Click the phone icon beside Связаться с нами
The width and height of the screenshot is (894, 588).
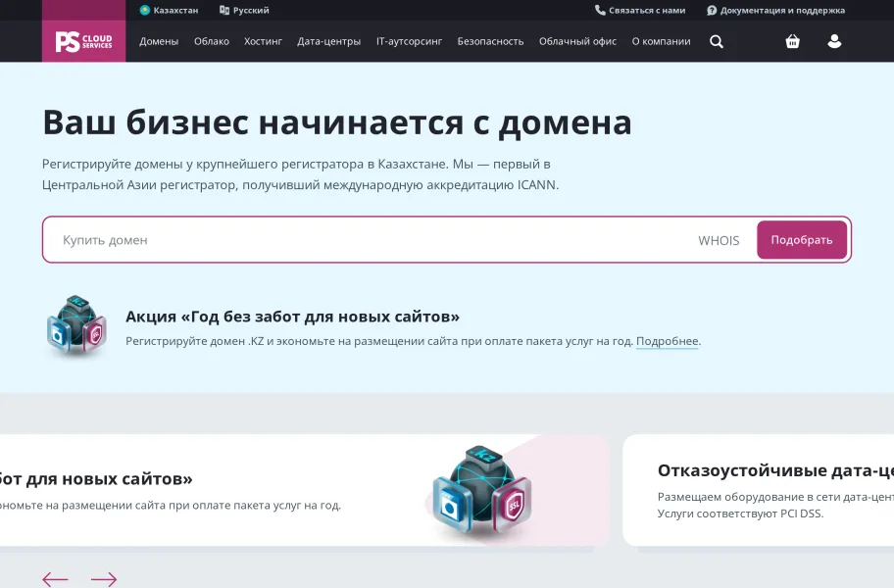600,10
